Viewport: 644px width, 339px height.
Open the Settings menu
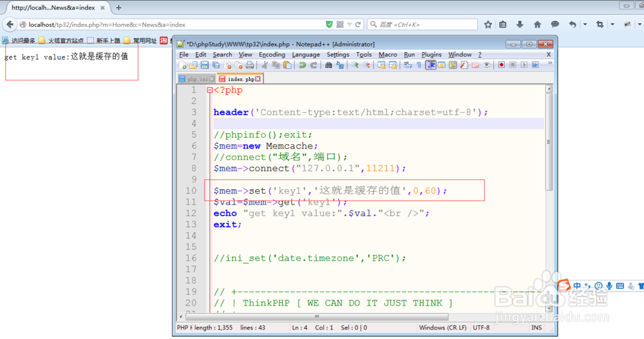(337, 54)
